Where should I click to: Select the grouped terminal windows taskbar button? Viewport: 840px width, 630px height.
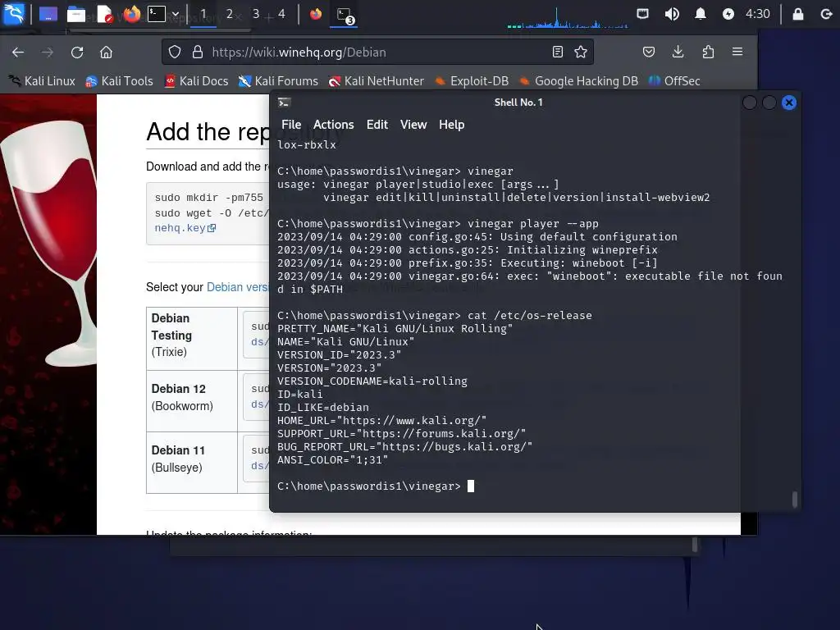344,15
